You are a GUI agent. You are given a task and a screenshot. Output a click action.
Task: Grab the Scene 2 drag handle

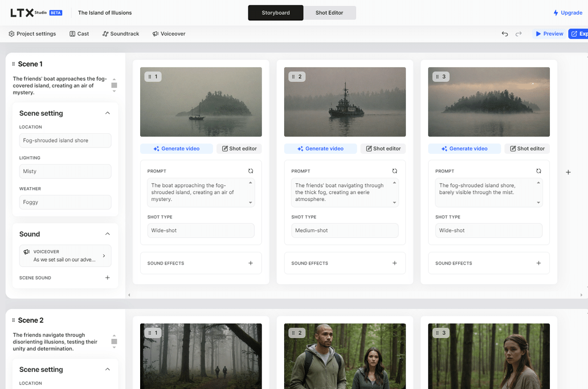[14, 320]
